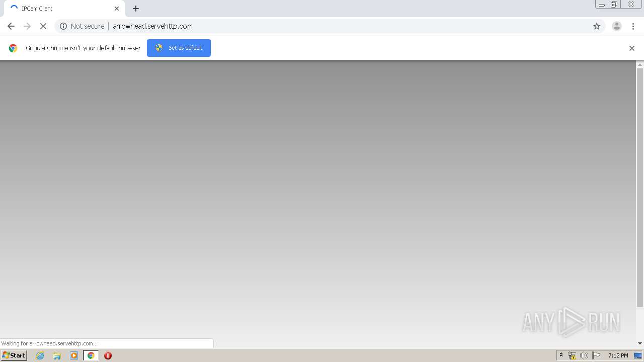Click the show desktop button
Viewport: 644px width, 362px height.
[x=638, y=355]
